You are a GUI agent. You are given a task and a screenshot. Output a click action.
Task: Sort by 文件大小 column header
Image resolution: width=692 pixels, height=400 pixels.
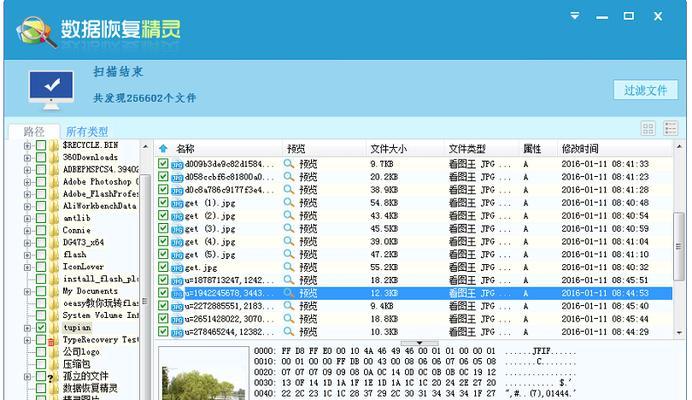388,149
